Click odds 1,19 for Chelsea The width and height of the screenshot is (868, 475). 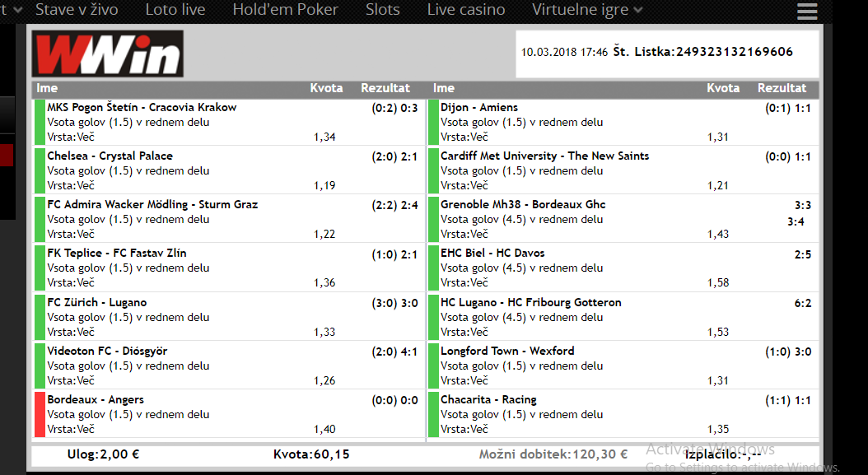[x=324, y=185]
